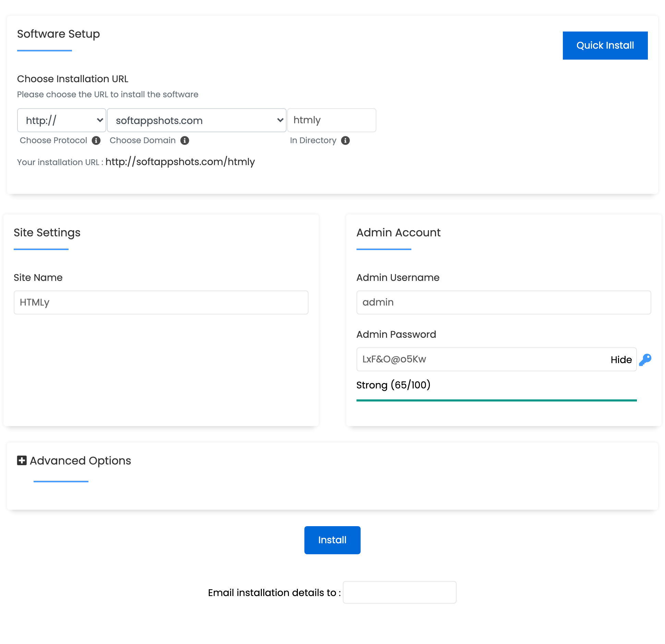Click the info icon next to Choose Protocol
The image size is (665, 644).
click(97, 140)
